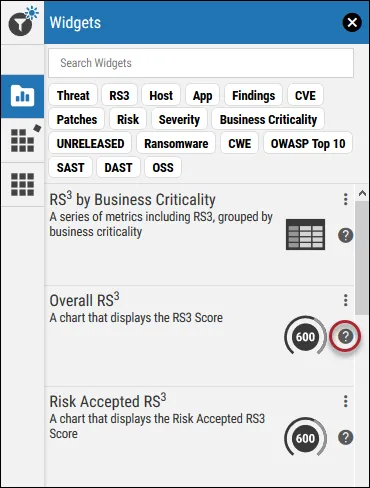Select the UNRELEASED tag filter
This screenshot has height=488, width=370.
pyautogui.click(x=90, y=143)
